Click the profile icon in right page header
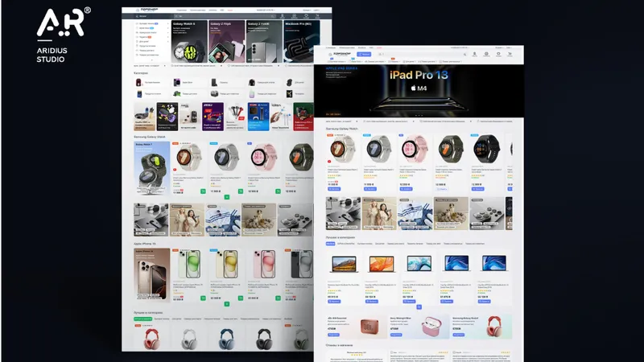Image resolution: width=644 pixels, height=362 pixels. (x=474, y=54)
